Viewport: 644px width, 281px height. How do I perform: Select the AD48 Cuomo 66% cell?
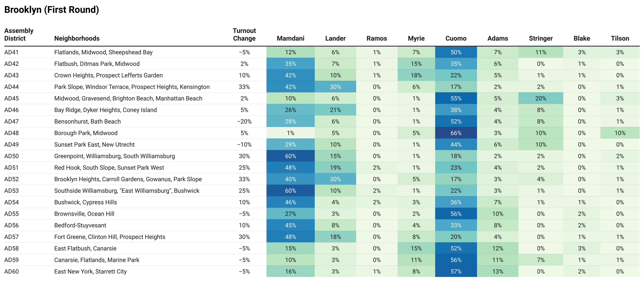[456, 133]
